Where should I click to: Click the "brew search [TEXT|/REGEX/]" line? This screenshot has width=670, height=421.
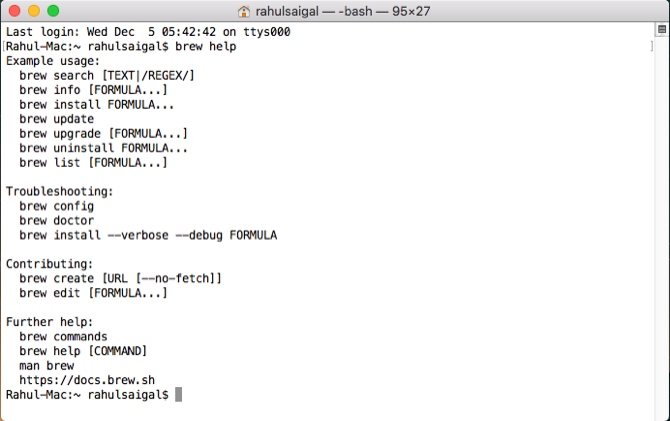pyautogui.click(x=107, y=76)
